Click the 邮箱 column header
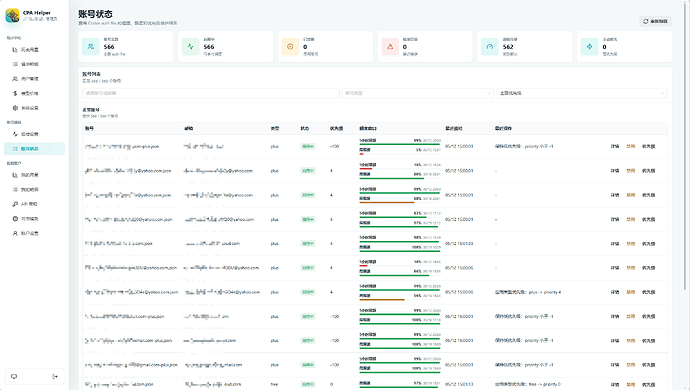The width and height of the screenshot is (690, 390). click(x=188, y=129)
